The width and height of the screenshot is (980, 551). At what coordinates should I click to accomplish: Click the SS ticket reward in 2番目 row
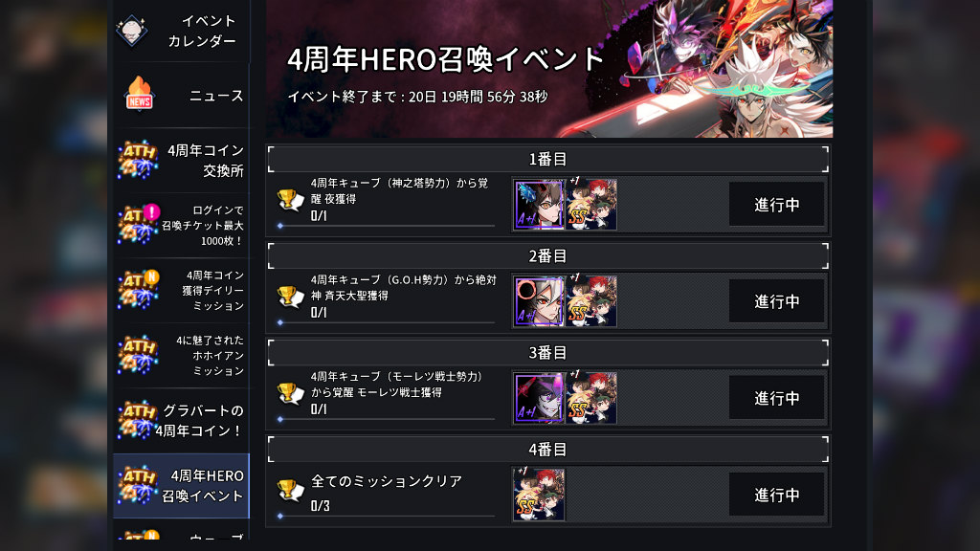coord(591,301)
